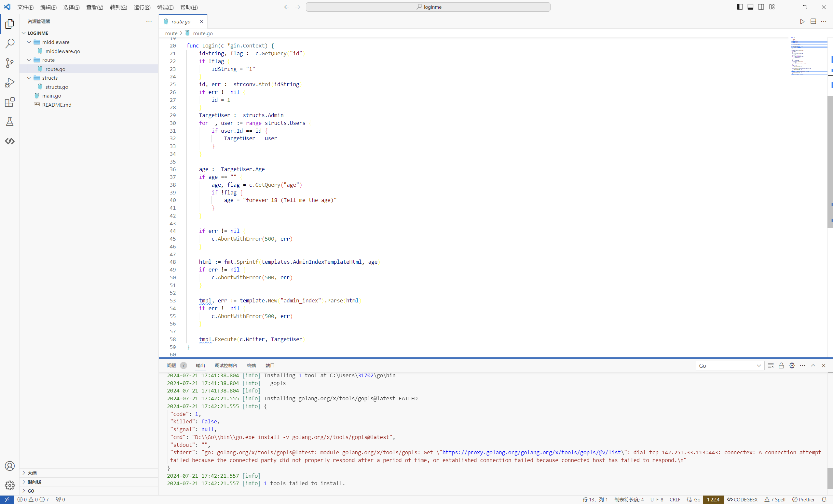The height and width of the screenshot is (504, 833).
Task: Open notifications bell in status bar
Action: (824, 499)
